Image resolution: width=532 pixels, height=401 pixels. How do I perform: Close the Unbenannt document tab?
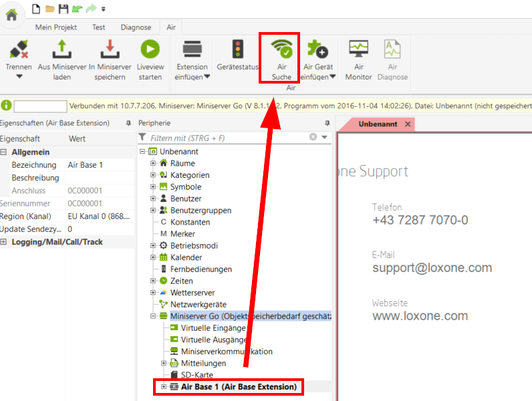click(407, 124)
